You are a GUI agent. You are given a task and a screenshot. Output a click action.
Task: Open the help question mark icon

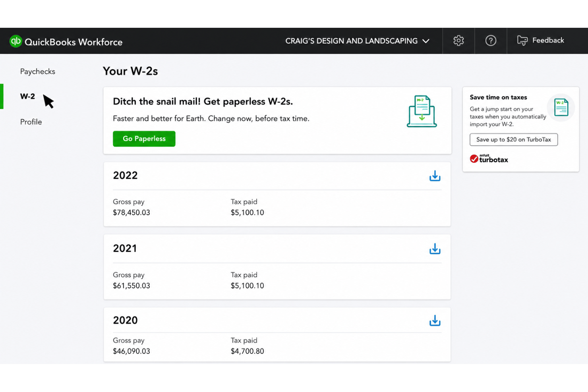pyautogui.click(x=491, y=41)
